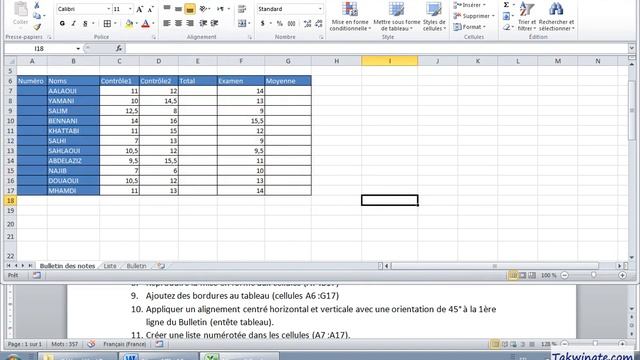Open Excel from the Windows taskbar

click(x=240, y=356)
